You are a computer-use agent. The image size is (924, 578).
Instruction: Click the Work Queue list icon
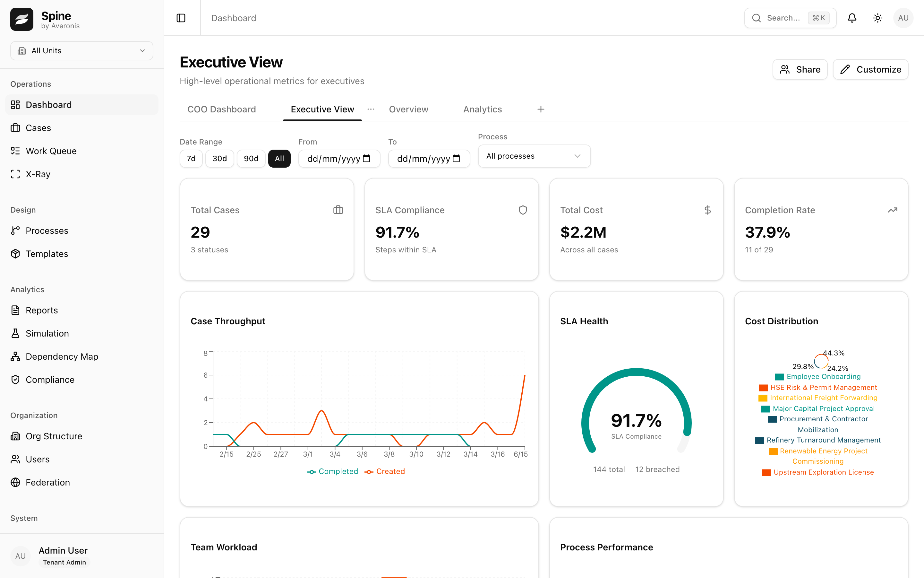coord(15,151)
